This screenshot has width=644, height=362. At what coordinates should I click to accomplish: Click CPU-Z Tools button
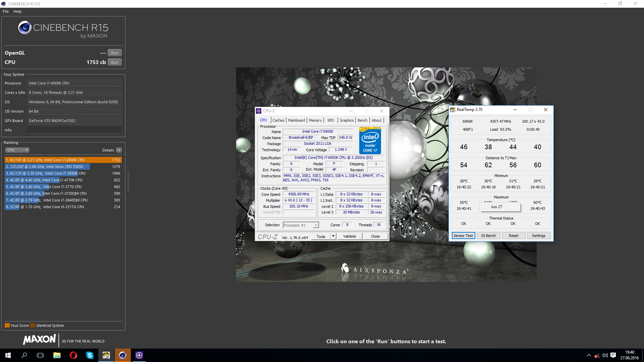tap(321, 236)
